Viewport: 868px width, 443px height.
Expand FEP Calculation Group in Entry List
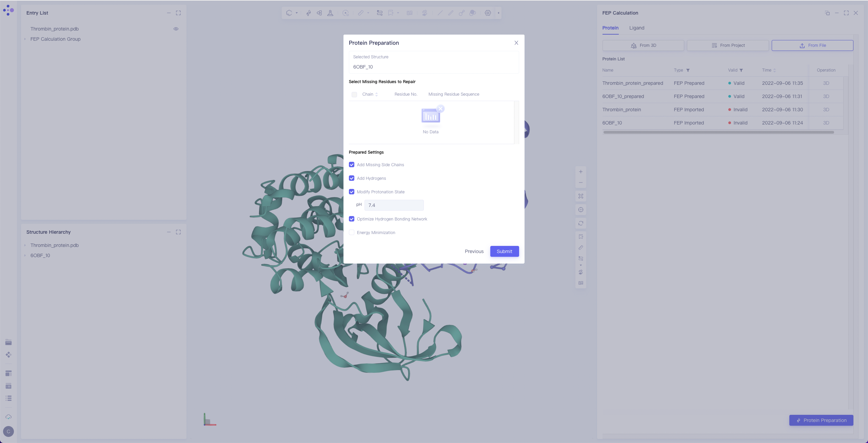(x=25, y=39)
